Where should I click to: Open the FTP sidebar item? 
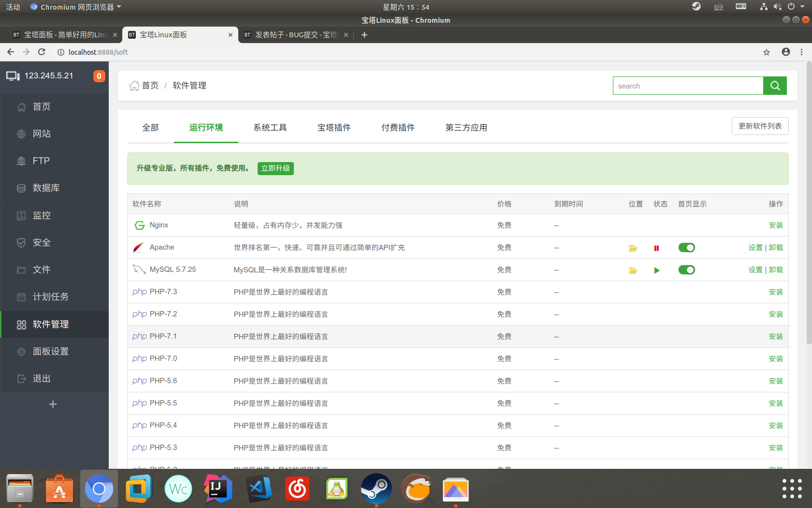[54, 161]
